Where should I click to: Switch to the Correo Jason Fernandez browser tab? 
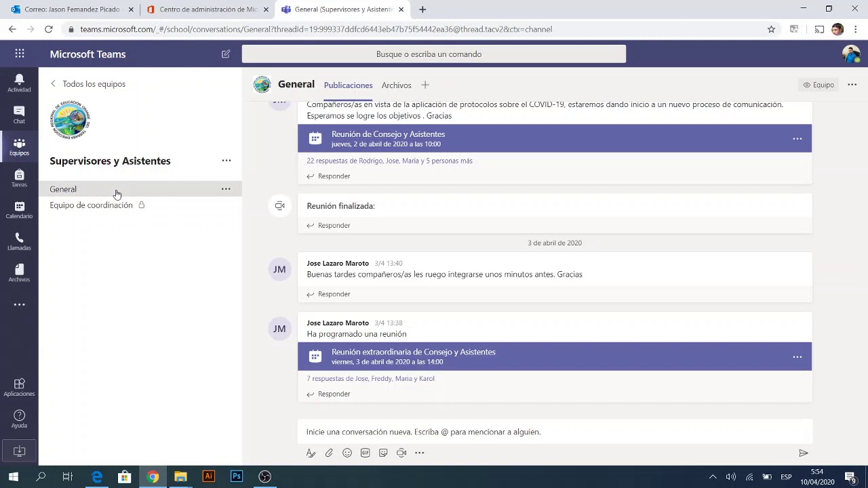pyautogui.click(x=71, y=9)
